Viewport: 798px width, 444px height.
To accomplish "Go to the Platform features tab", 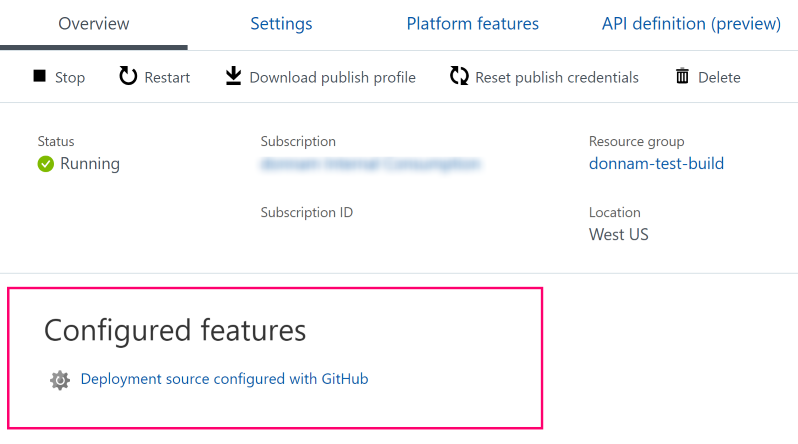I will click(472, 24).
